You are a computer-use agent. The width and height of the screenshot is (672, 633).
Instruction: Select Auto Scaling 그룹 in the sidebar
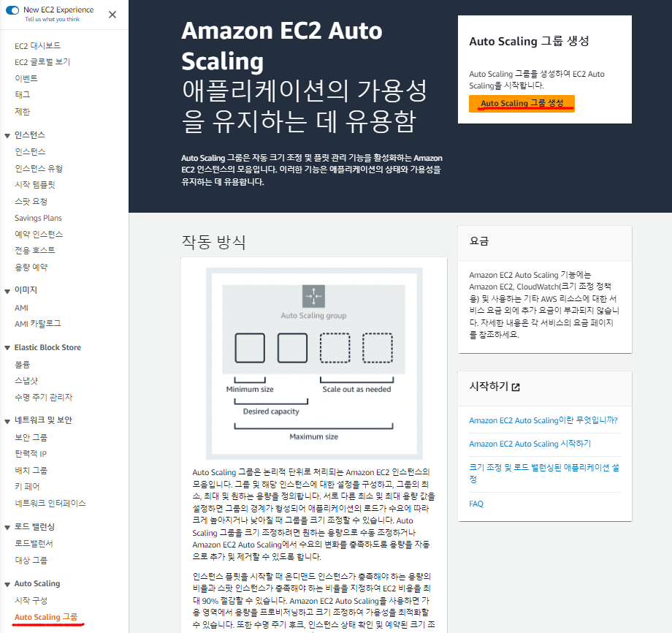pos(46,617)
